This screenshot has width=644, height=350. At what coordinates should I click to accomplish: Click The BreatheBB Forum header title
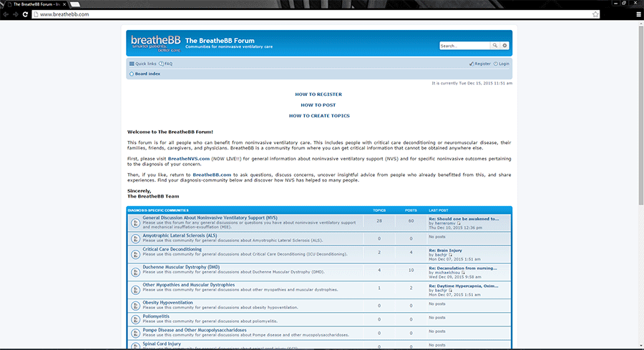click(220, 41)
